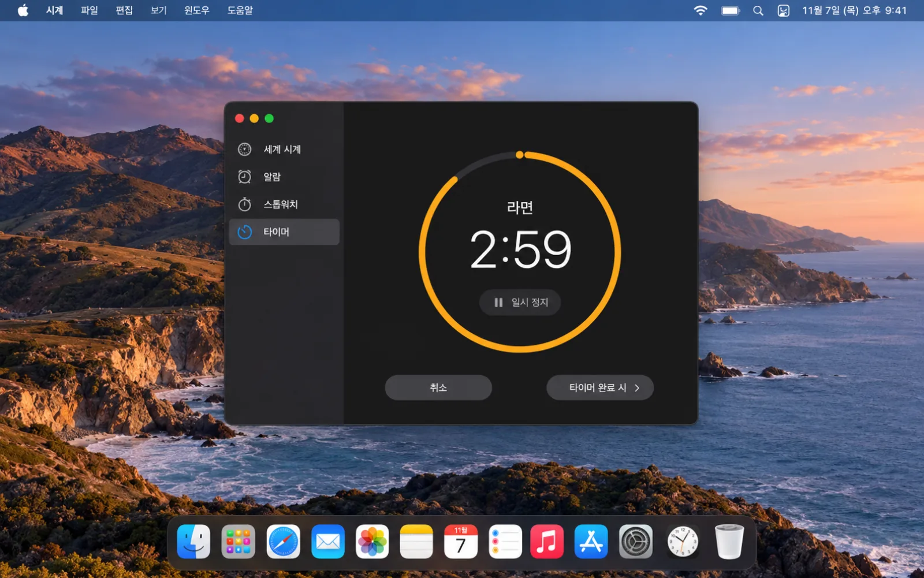Launch Music from the Dock
This screenshot has width=924, height=578.
click(547, 542)
